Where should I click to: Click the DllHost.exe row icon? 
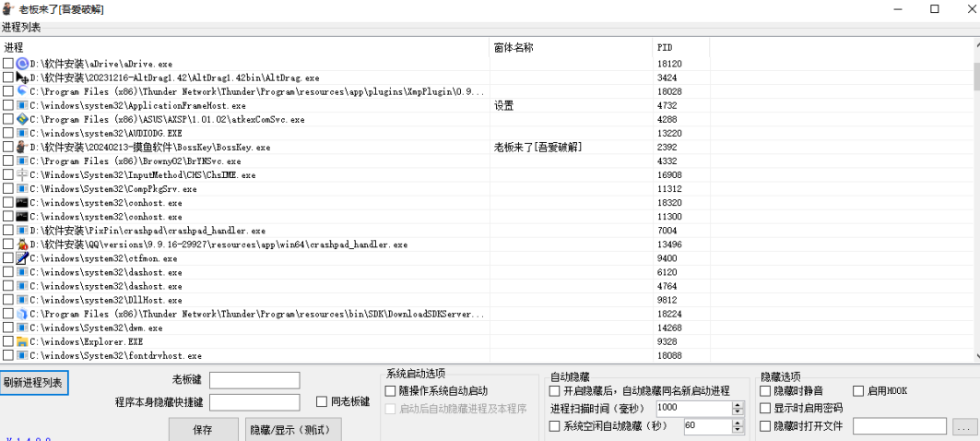coord(22,300)
